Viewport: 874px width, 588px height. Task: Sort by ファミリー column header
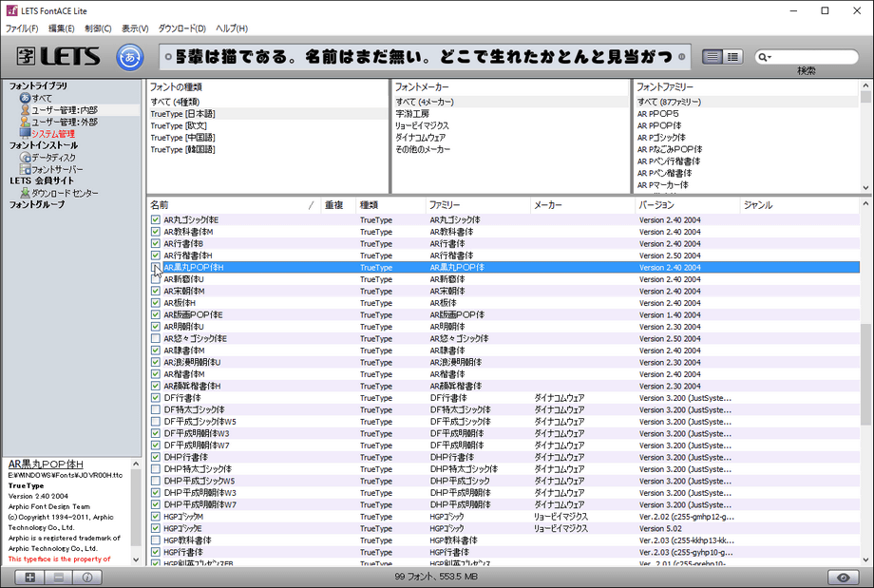[478, 205]
